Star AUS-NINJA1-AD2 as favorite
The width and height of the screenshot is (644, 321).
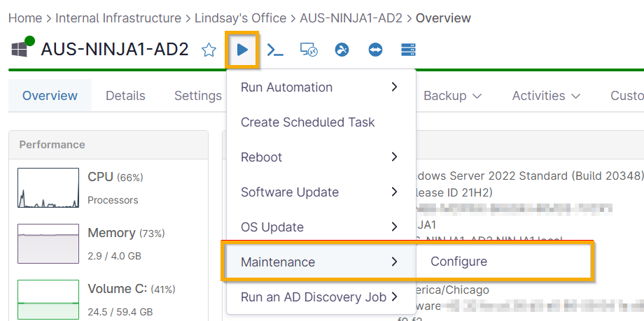point(209,50)
